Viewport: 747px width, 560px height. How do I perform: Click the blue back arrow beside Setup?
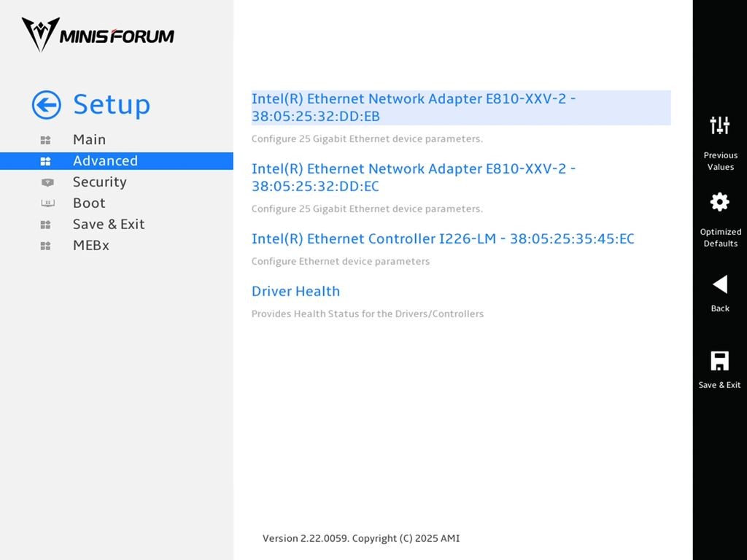click(x=46, y=105)
